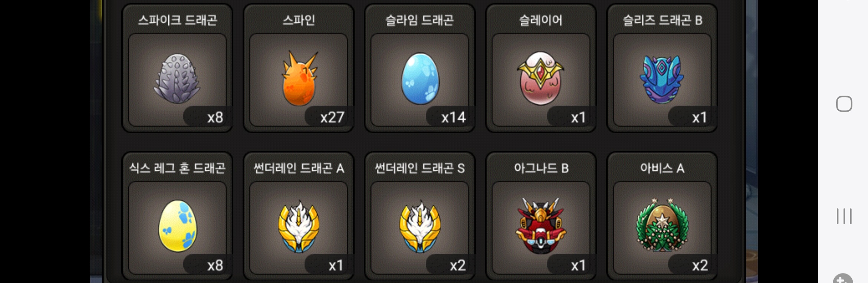The height and width of the screenshot is (283, 868).
Task: Select the 썬더레인 드래곤 S egg
Action: 420,226
